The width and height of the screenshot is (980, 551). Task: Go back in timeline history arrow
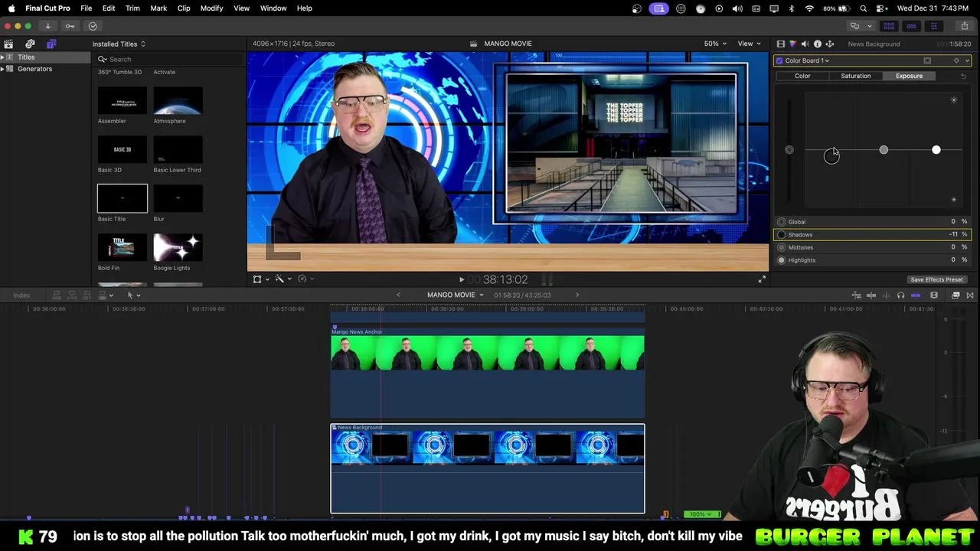(398, 295)
